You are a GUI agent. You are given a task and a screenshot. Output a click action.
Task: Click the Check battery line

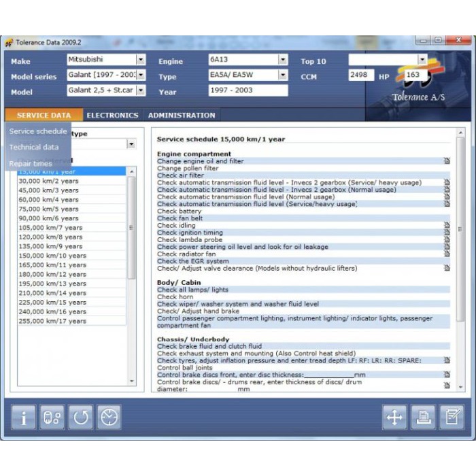pyautogui.click(x=303, y=211)
